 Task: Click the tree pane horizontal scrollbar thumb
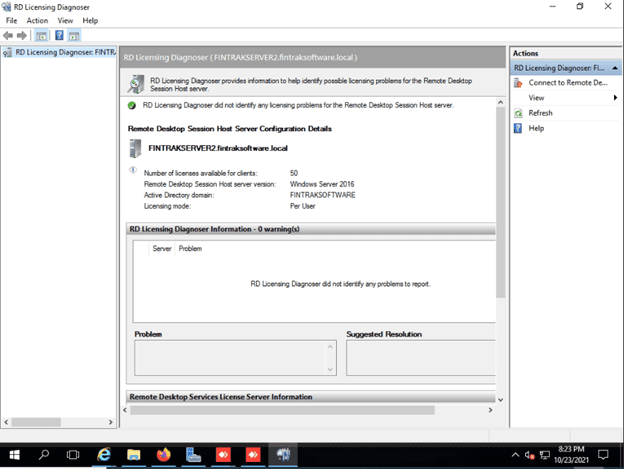tap(36, 422)
